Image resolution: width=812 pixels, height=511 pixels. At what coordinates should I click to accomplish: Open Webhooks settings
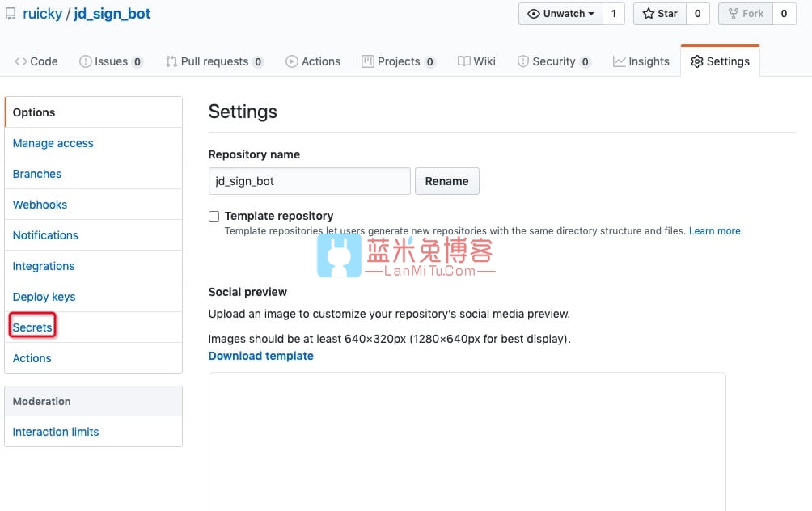pyautogui.click(x=93, y=205)
